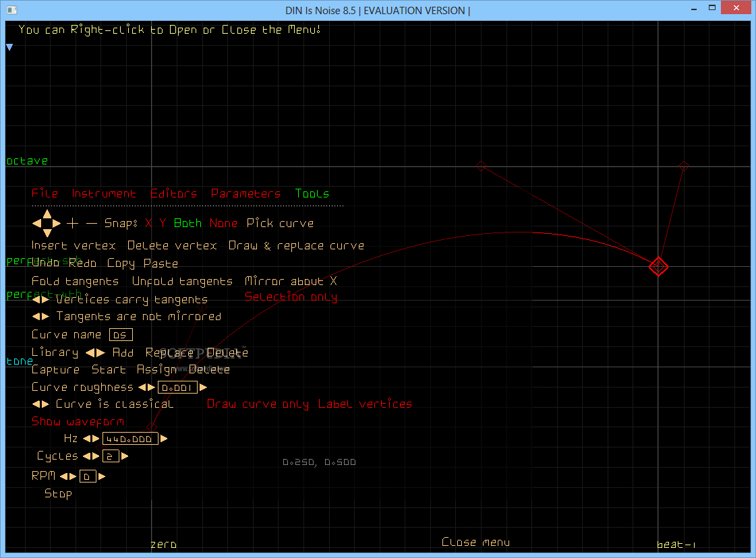Click Assign in the Capture row
The width and height of the screenshot is (756, 558).
pos(156,369)
